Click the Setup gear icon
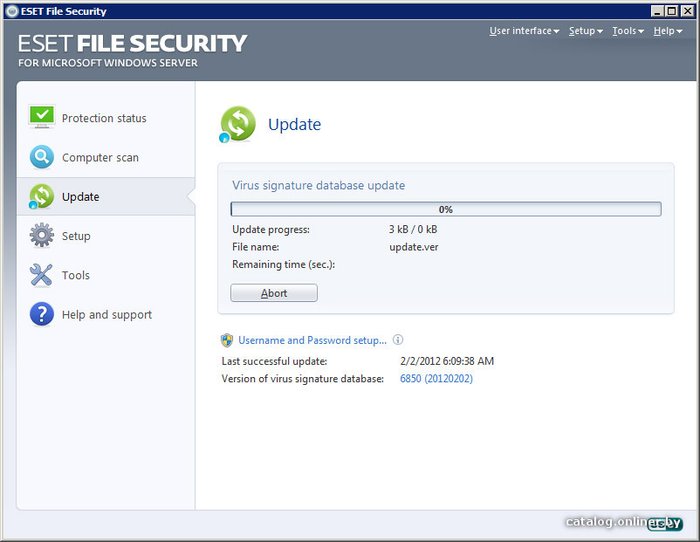This screenshot has height=542, width=700. click(x=41, y=236)
